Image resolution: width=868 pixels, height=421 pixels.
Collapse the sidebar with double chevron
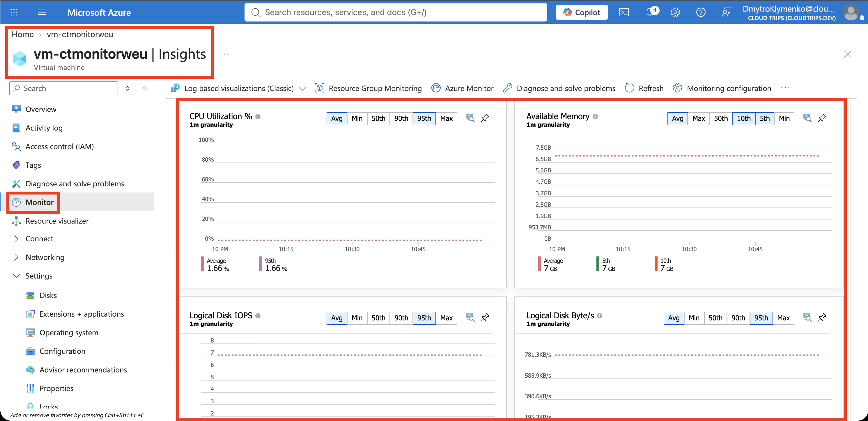click(x=145, y=88)
